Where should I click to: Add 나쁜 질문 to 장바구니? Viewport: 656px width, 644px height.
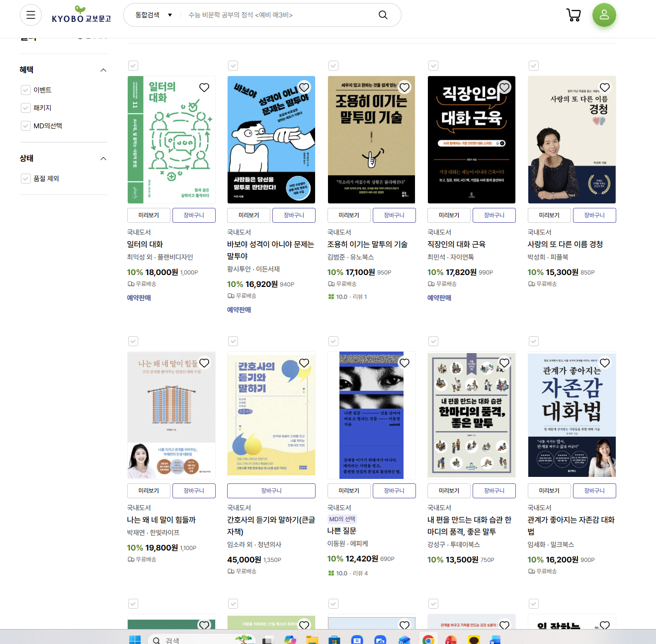click(394, 491)
